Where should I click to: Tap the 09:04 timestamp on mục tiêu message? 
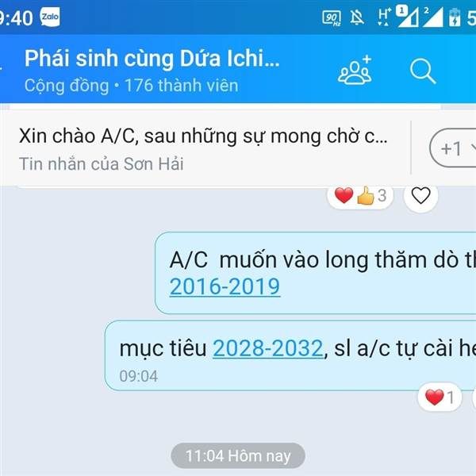point(138,376)
